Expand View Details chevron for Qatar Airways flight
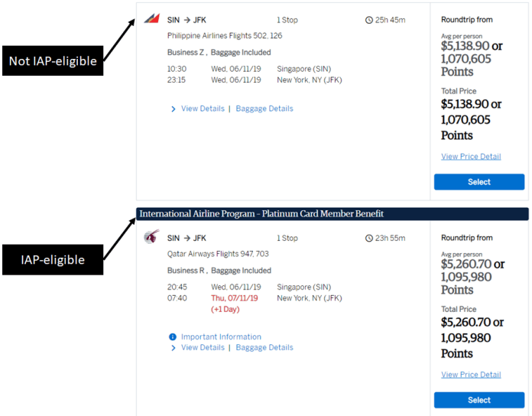The width and height of the screenshot is (532, 416). pyautogui.click(x=174, y=348)
